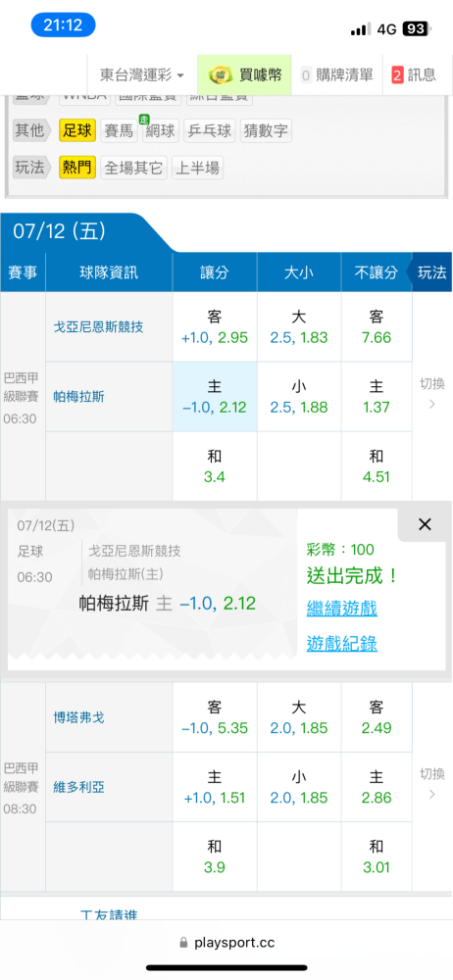
Task: Select the 賽馬 sport filter
Action: (119, 130)
